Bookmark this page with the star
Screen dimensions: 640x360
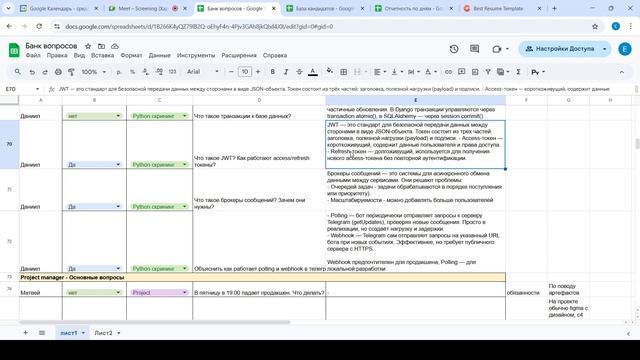pyautogui.click(x=595, y=27)
